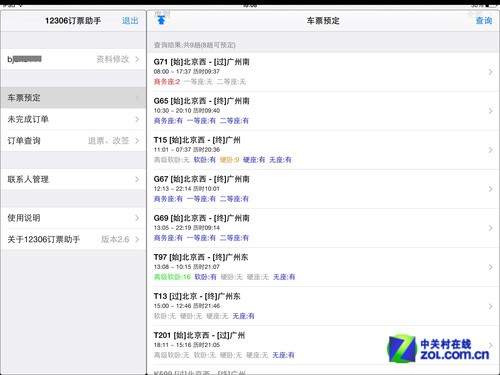Click 查询结果 summary header text
This screenshot has width=500, height=375.
point(195,45)
